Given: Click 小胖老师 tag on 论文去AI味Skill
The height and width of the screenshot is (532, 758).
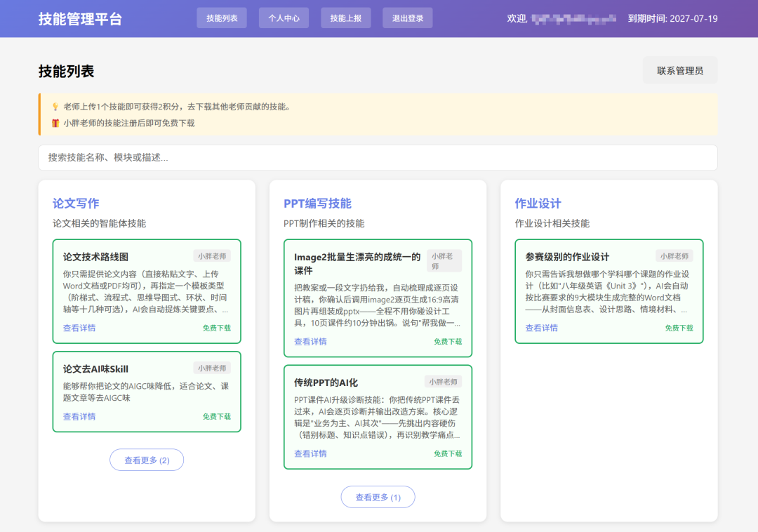Looking at the screenshot, I should pos(212,368).
